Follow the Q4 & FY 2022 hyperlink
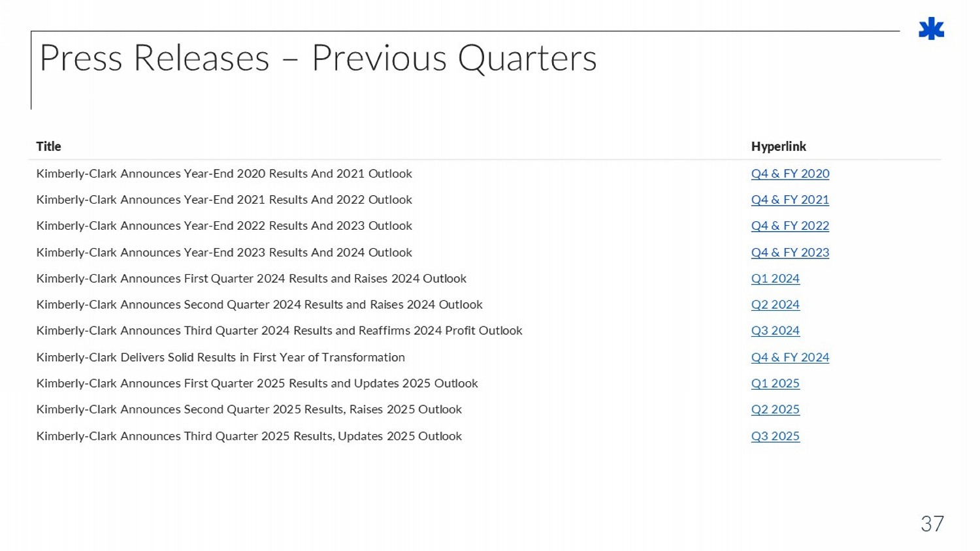 [x=790, y=226]
